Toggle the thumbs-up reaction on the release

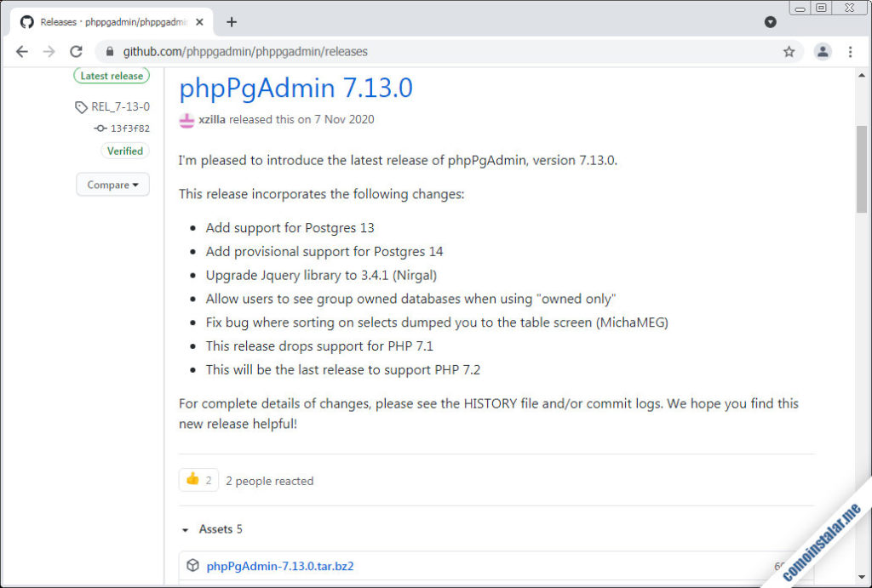[198, 479]
